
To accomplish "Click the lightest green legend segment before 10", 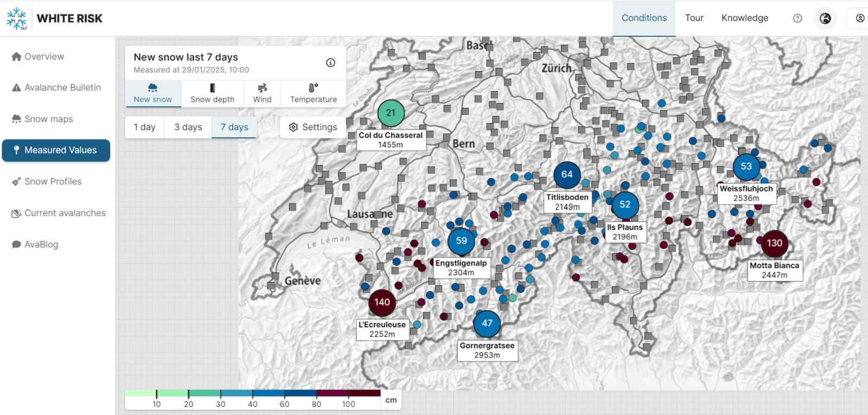I will [141, 393].
